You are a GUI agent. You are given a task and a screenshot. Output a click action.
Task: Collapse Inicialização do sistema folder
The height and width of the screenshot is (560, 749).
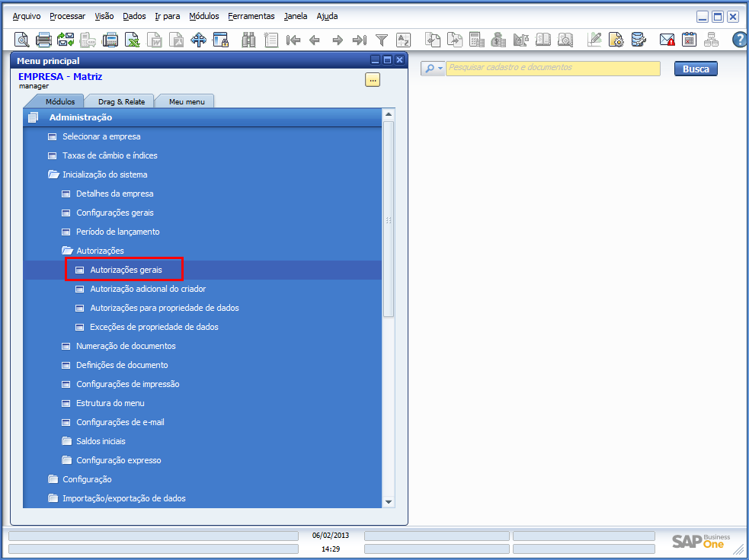(x=53, y=174)
